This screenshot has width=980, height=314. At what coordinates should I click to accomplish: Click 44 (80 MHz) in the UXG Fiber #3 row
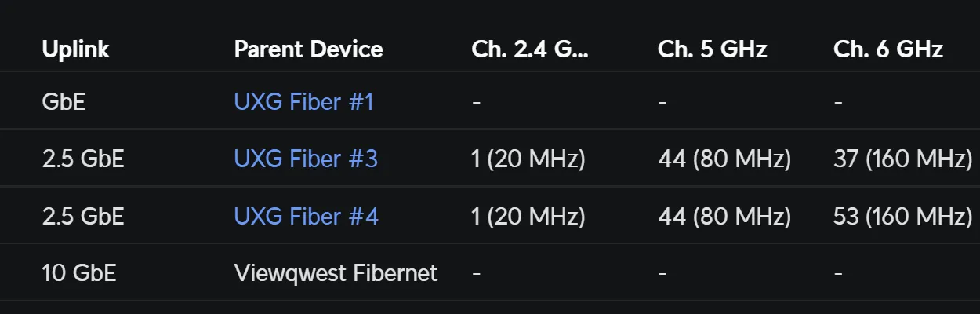pyautogui.click(x=724, y=159)
